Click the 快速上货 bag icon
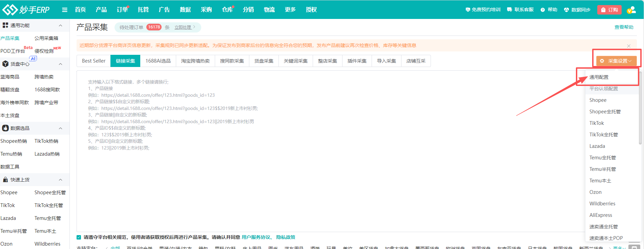The image size is (644, 249). point(5,180)
